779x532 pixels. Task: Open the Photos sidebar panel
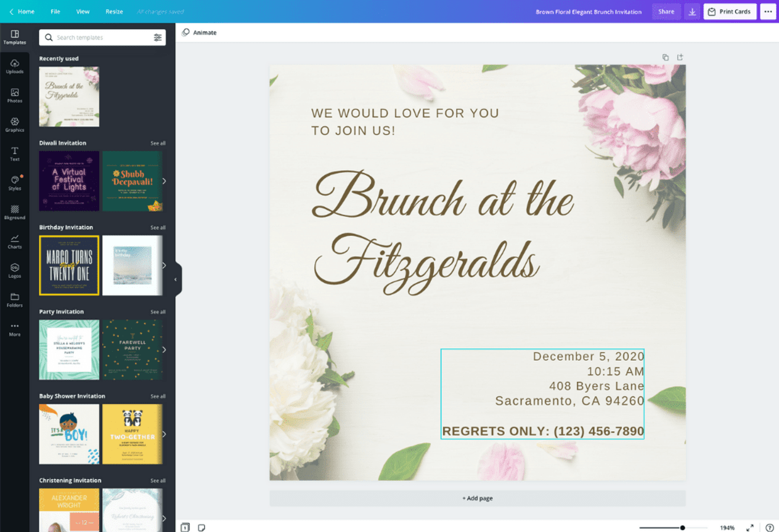[15, 95]
